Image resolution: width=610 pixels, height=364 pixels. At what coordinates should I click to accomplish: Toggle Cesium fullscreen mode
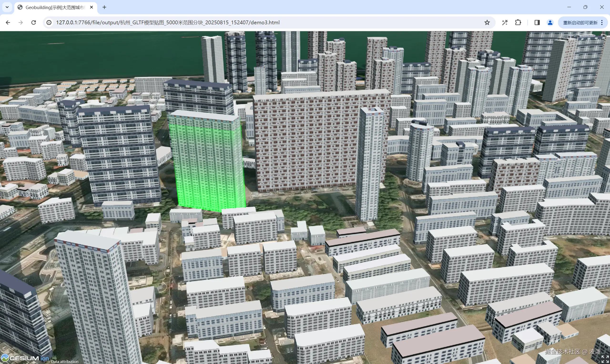(605, 359)
